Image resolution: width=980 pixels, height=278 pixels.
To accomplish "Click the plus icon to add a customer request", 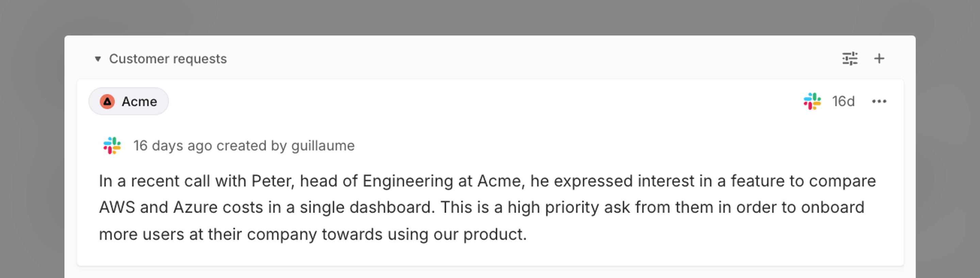I will tap(880, 59).
